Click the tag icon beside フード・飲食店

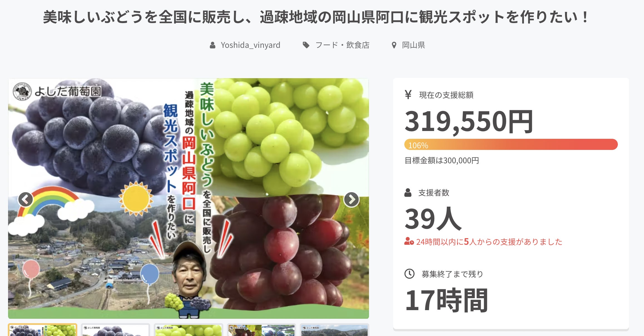[306, 45]
